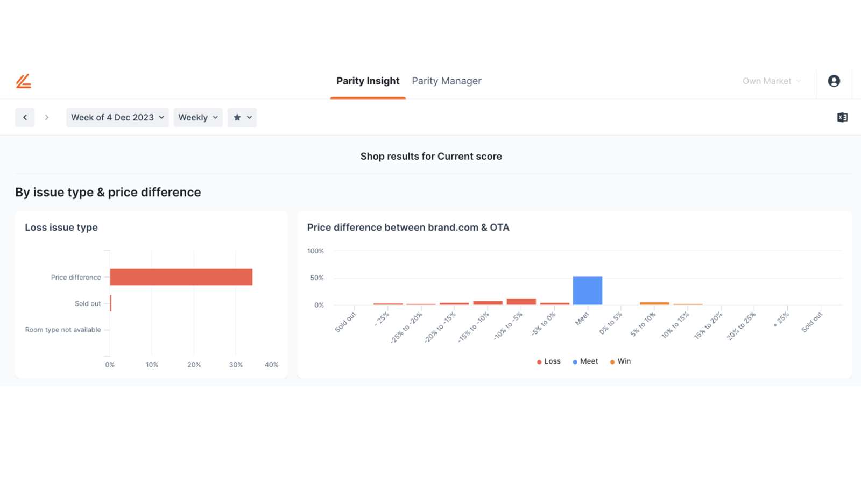Select the blue Meet bar in chart
The height and width of the screenshot is (504, 861).
pyautogui.click(x=588, y=290)
